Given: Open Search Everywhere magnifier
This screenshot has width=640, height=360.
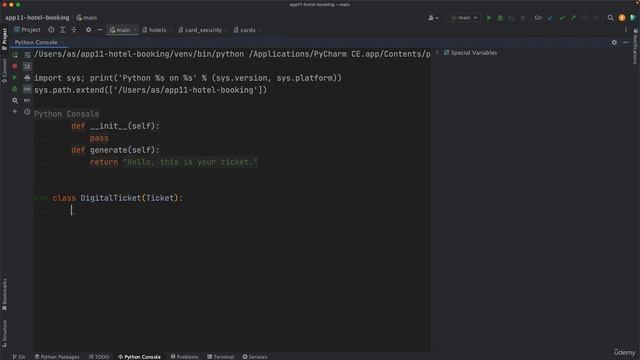Looking at the screenshot, I should pyautogui.click(x=610, y=18).
